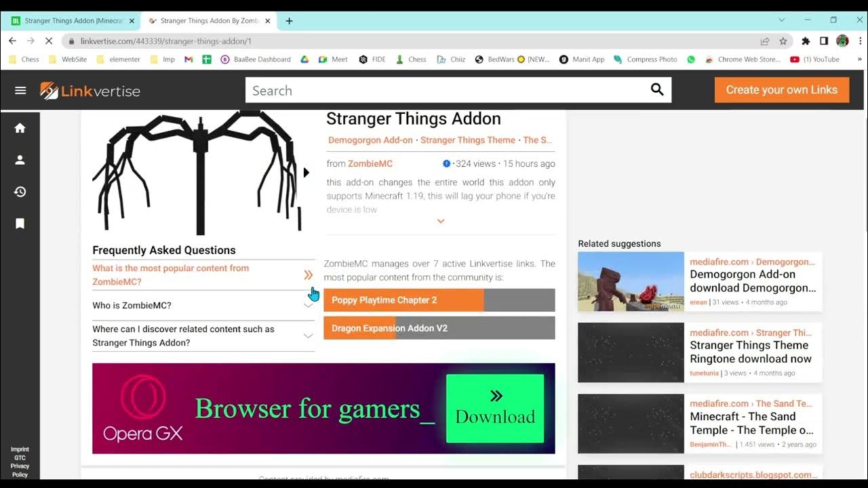Open Compress Photo bookmark

pyautogui.click(x=646, y=59)
